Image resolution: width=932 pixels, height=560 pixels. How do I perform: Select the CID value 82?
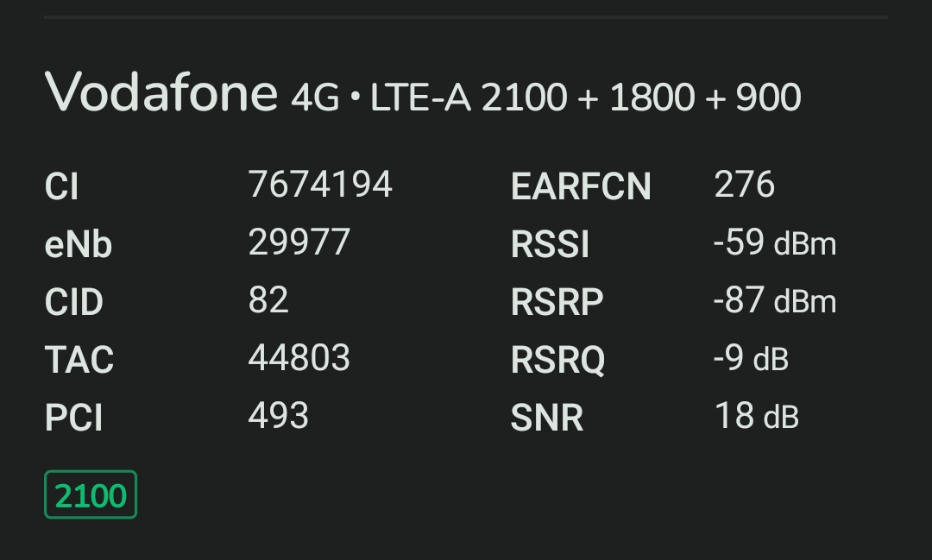click(x=268, y=299)
